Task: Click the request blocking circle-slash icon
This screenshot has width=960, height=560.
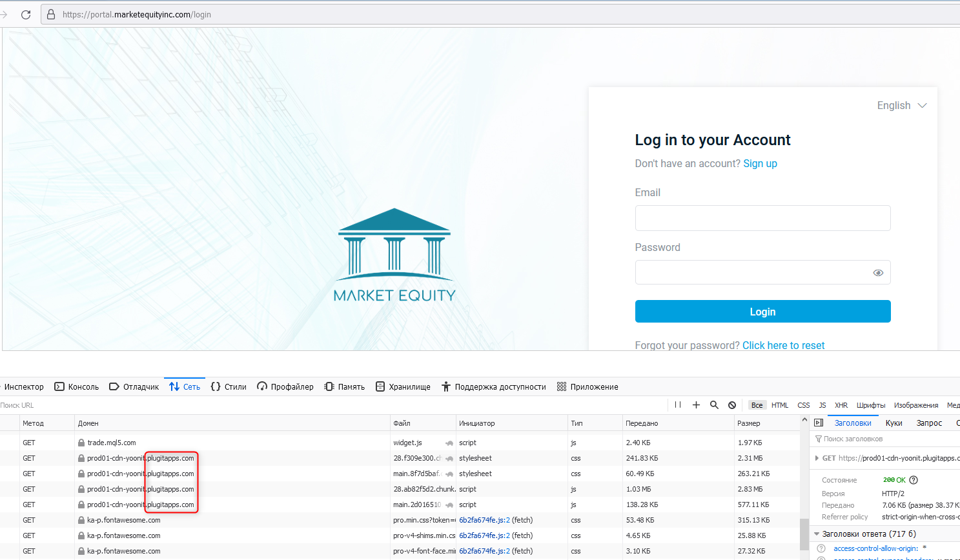Action: point(732,405)
